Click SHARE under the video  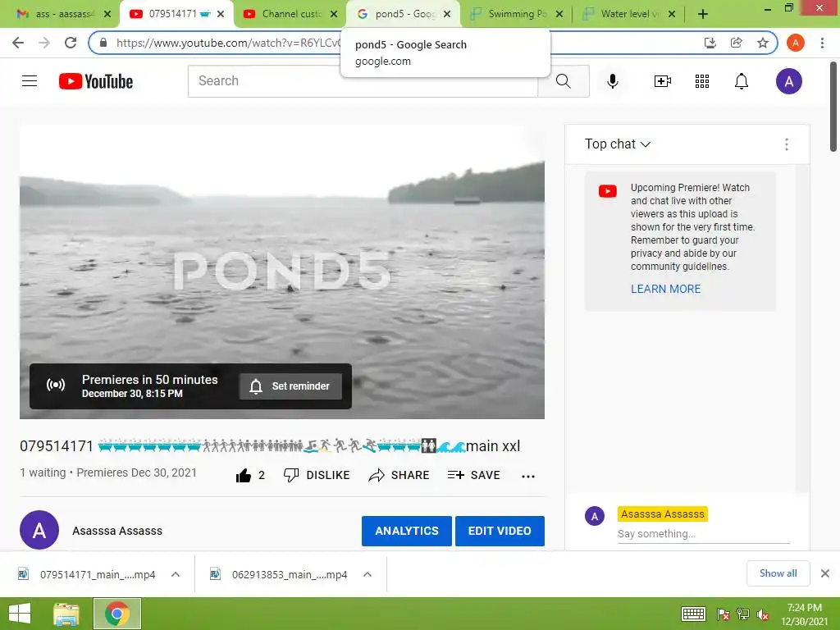point(399,475)
